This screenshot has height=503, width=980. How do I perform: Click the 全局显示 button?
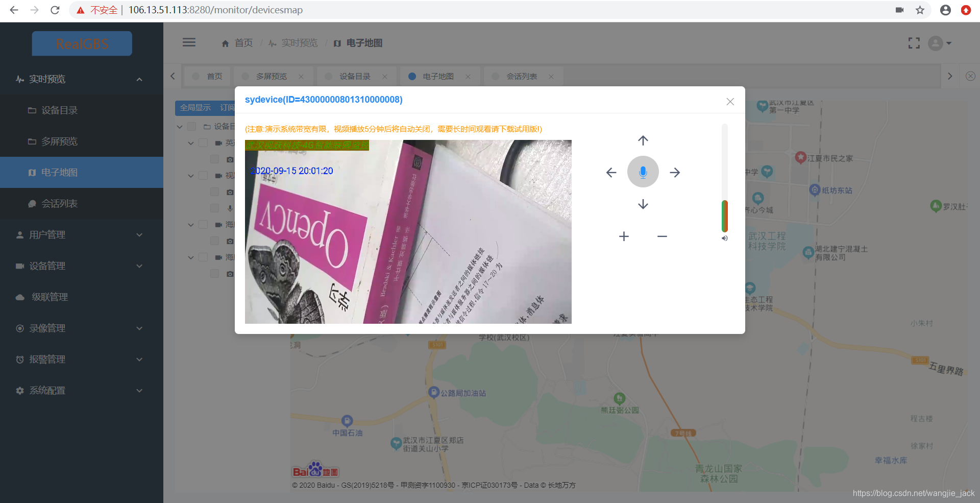[x=195, y=108]
